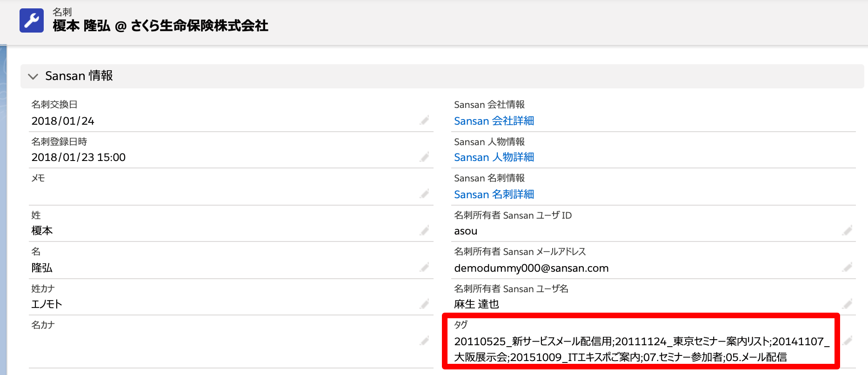Viewport: 868px width, 375px height.
Task: Open the Sansan 人物詳細 link
Action: 494,157
